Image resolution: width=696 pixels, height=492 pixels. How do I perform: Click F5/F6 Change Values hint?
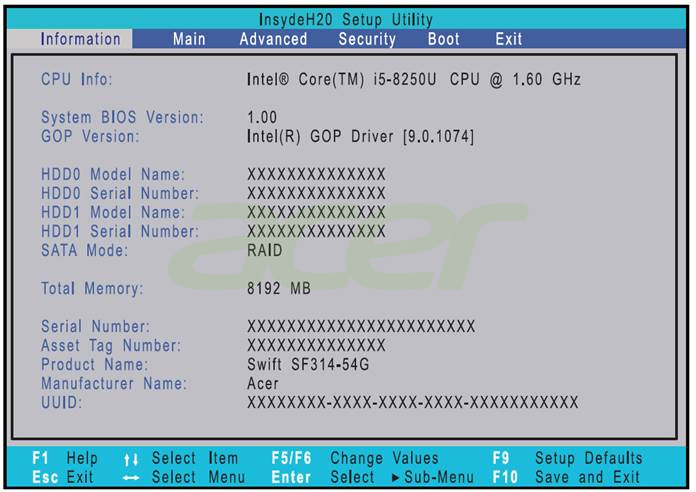[x=355, y=458]
